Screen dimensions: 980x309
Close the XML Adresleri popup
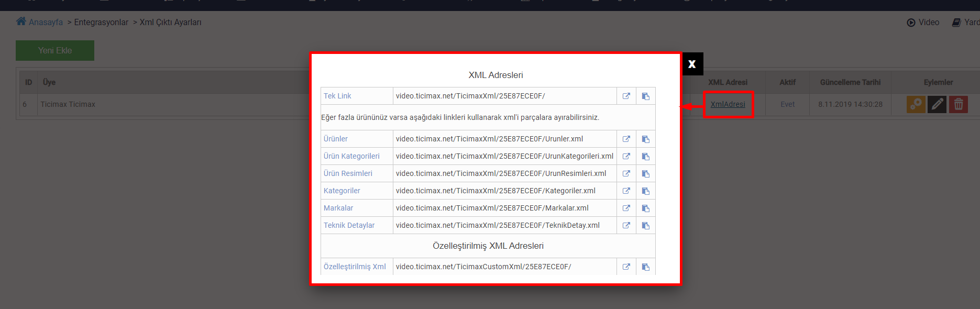click(x=692, y=64)
